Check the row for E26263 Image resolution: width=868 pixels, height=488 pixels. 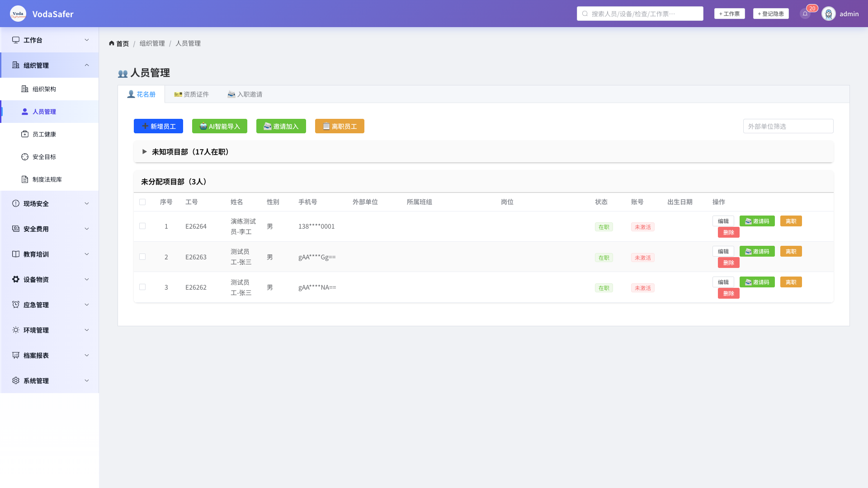pyautogui.click(x=142, y=257)
